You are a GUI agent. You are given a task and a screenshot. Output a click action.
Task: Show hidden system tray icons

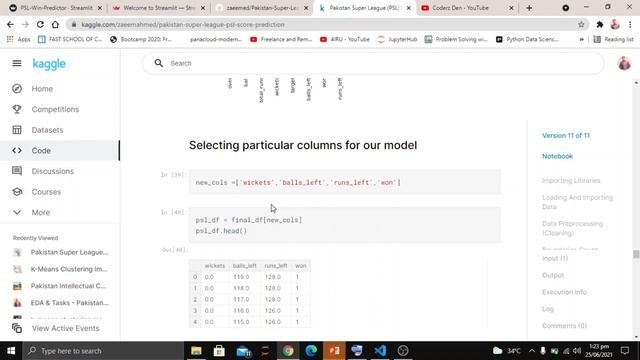coord(531,351)
